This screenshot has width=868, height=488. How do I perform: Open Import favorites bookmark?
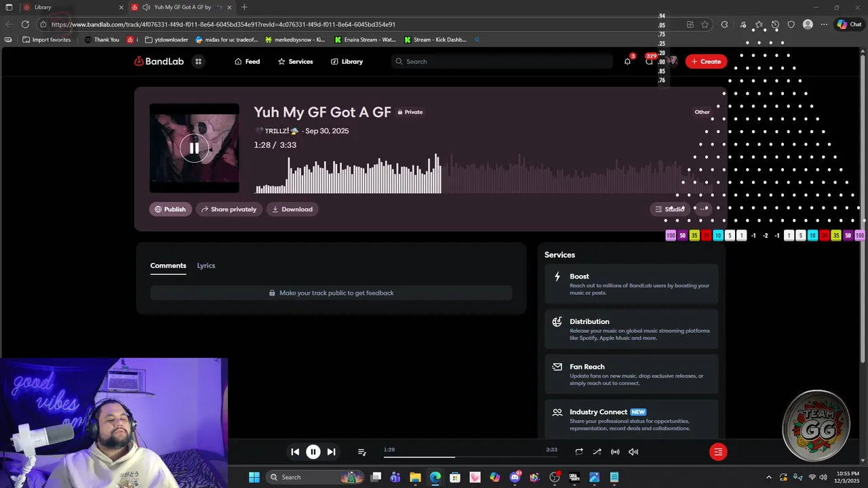[46, 40]
